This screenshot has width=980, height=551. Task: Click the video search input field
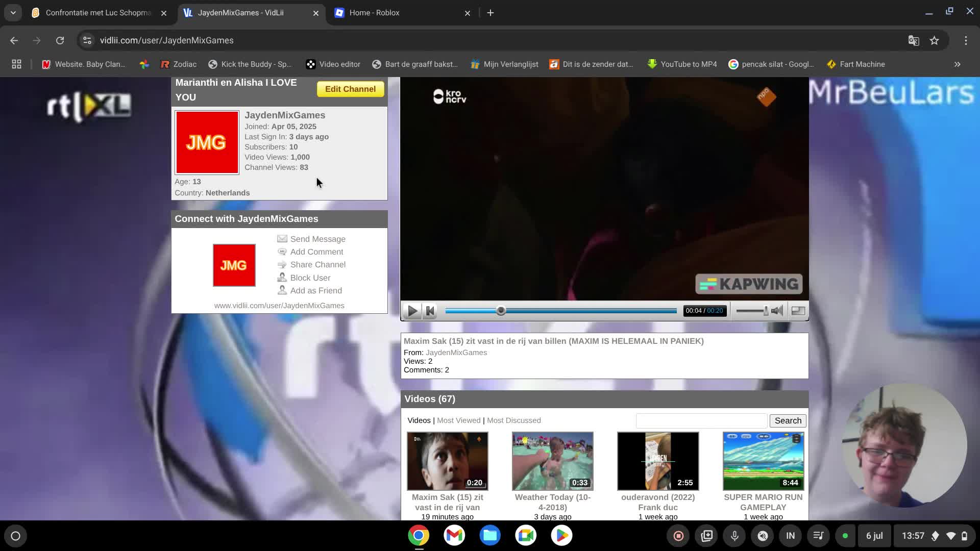[x=701, y=420]
